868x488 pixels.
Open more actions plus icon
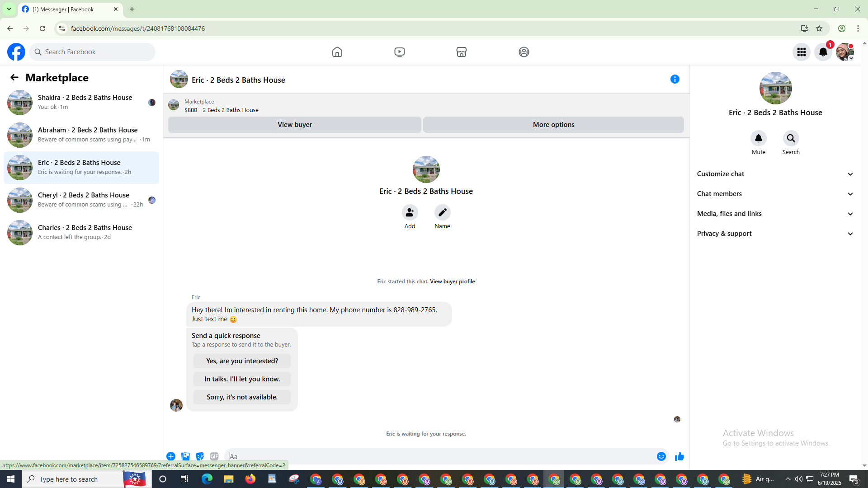click(171, 456)
